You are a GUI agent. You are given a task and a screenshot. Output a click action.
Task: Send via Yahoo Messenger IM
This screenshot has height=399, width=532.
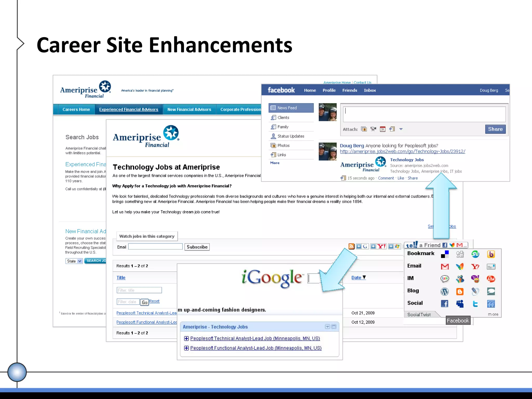click(x=475, y=279)
